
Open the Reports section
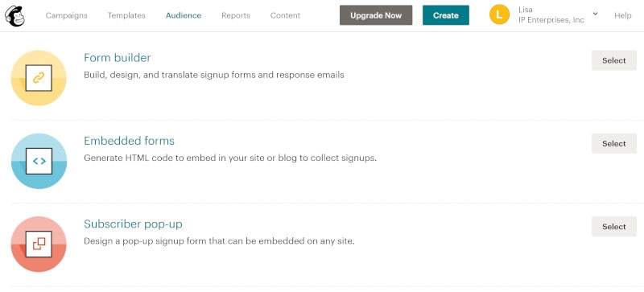click(x=236, y=15)
